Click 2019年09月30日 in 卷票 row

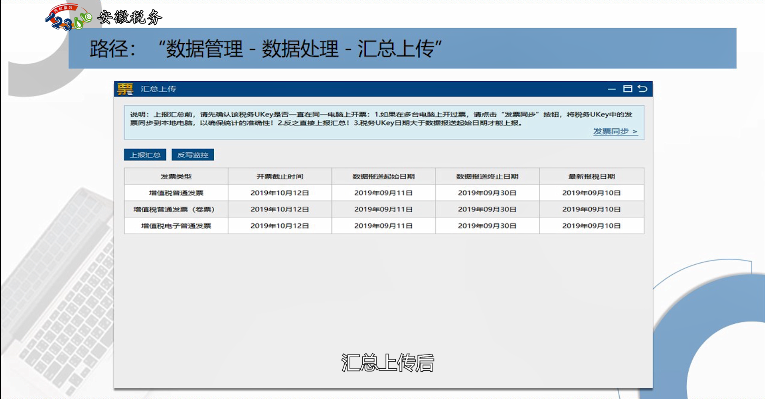[487, 210]
